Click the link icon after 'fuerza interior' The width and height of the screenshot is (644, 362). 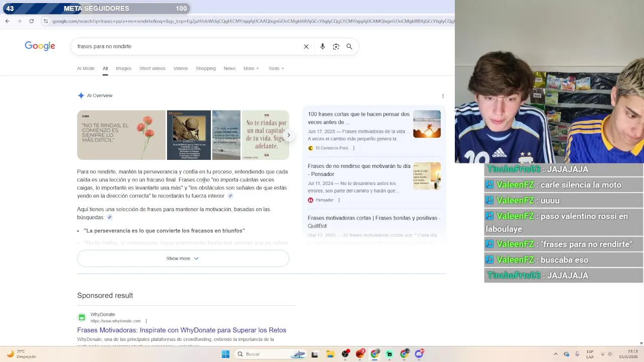click(x=230, y=196)
